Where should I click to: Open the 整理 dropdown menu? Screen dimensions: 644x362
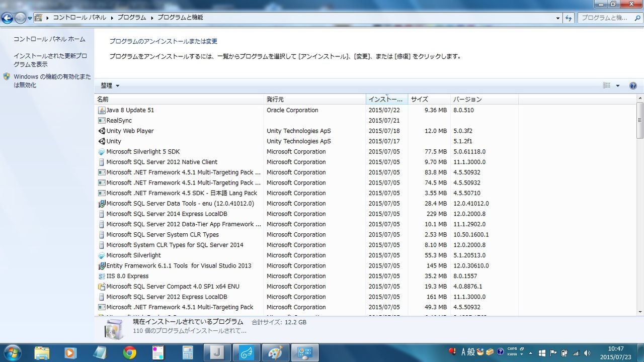tap(110, 86)
